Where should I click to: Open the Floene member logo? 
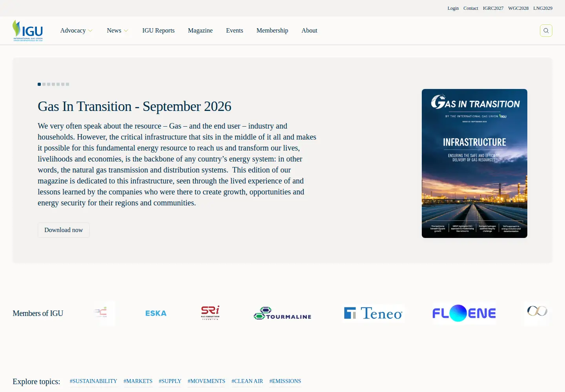tap(464, 313)
